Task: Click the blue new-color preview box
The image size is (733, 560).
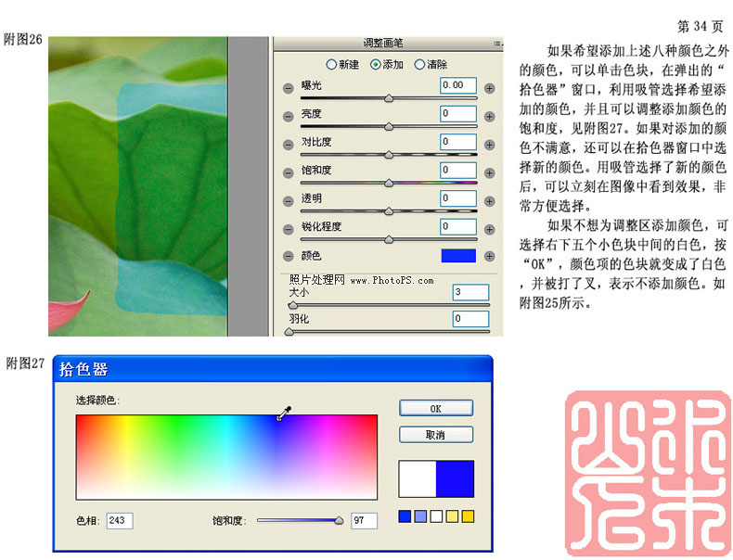Action: coord(455,478)
